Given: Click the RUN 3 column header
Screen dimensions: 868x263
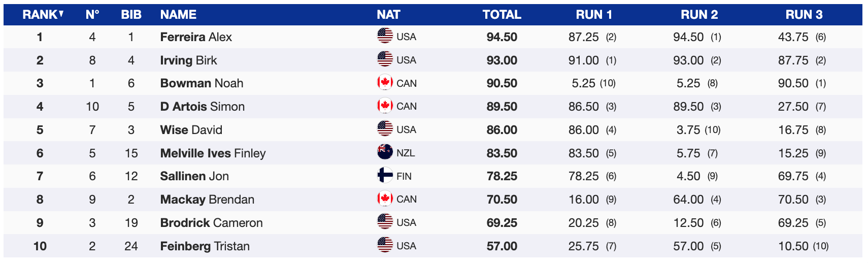Looking at the screenshot, I should click(804, 14).
